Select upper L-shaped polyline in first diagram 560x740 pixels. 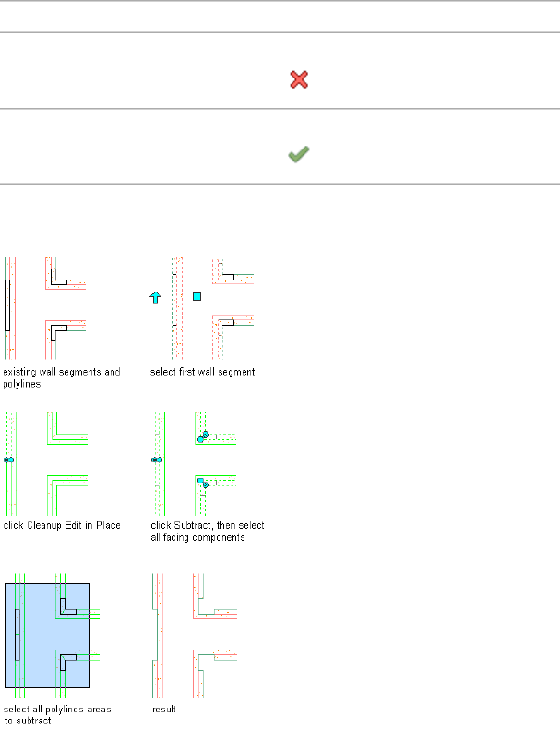pyautogui.click(x=56, y=280)
